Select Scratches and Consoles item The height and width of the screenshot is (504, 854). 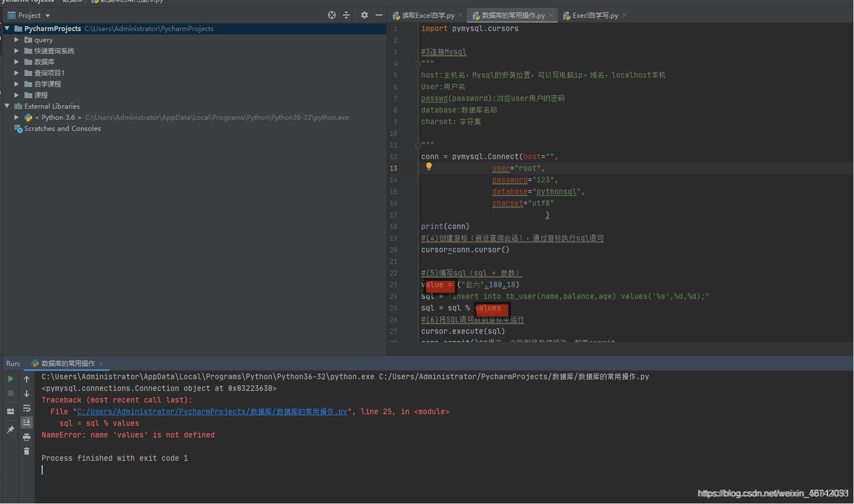[62, 128]
